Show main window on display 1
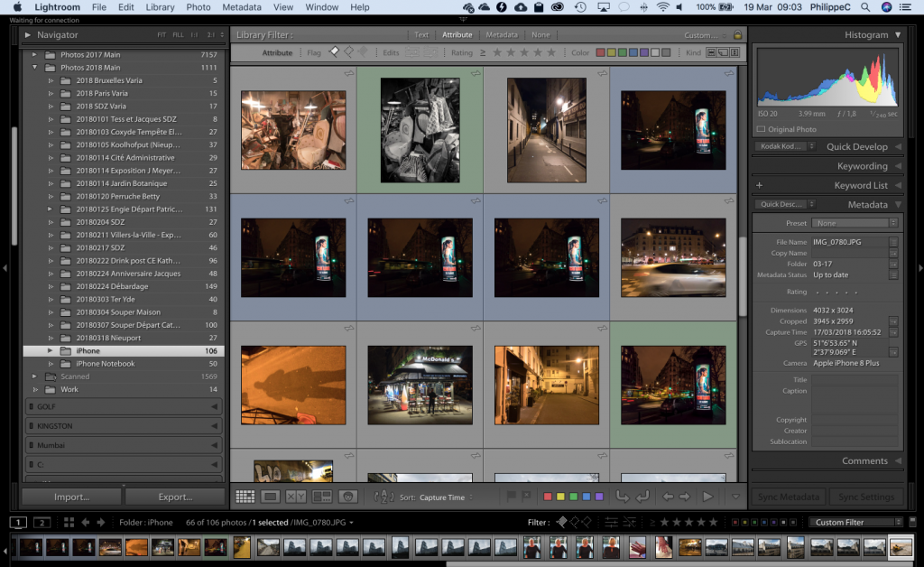924x567 pixels. pyautogui.click(x=18, y=522)
